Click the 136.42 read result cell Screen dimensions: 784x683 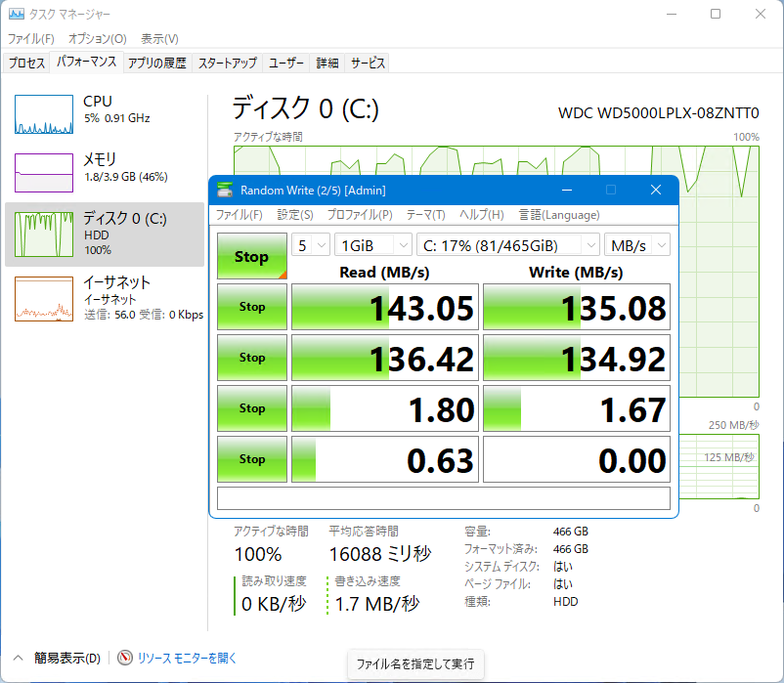(385, 358)
